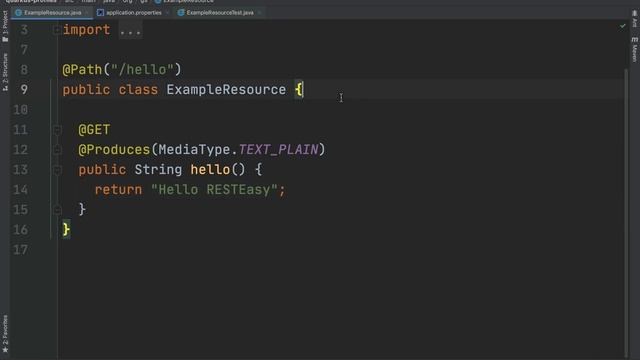Image resolution: width=640 pixels, height=360 pixels.
Task: Close the ExampleResource.java tab
Action: pos(87,13)
